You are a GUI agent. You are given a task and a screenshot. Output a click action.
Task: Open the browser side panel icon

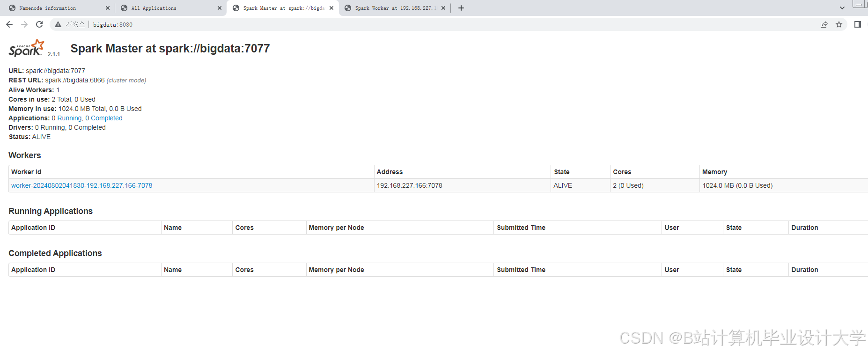tap(858, 24)
